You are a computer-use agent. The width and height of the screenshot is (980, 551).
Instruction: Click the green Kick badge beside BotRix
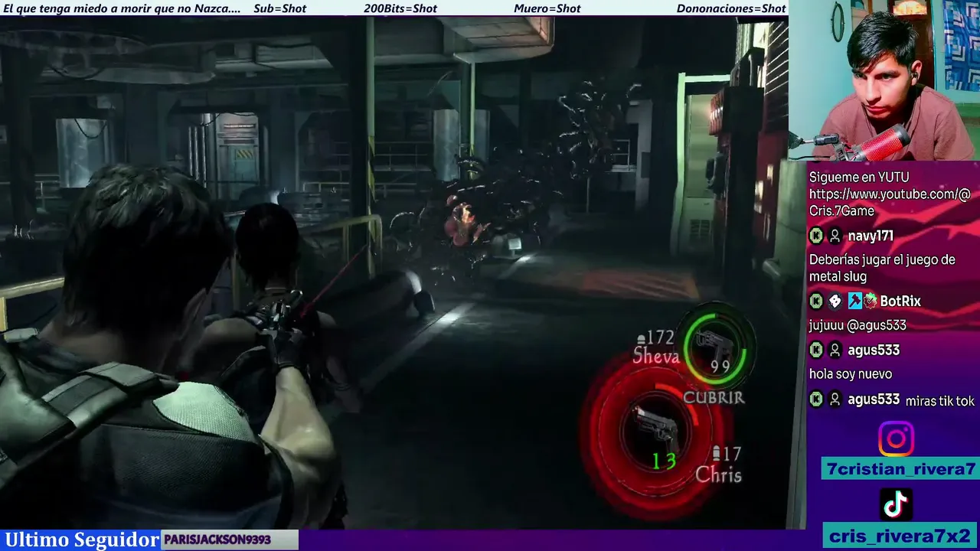pyautogui.click(x=816, y=301)
